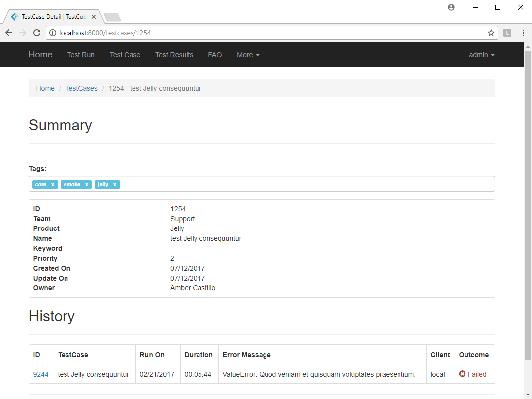Select the smoke tag label

pos(72,185)
